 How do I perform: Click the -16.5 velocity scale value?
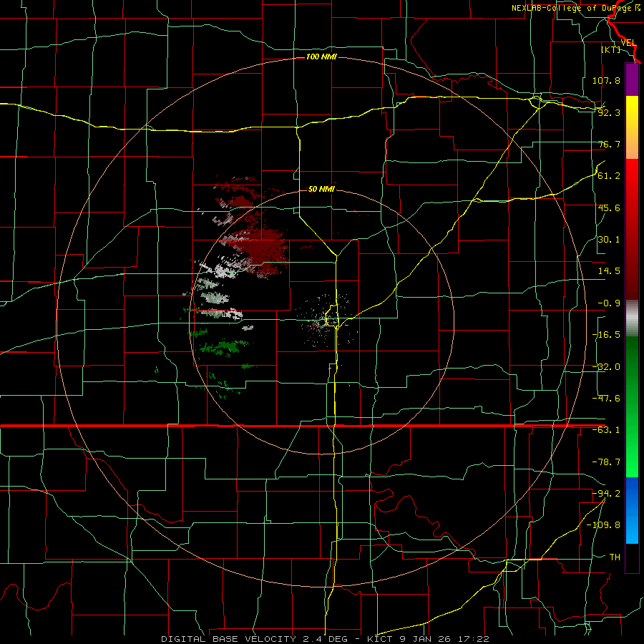coord(606,335)
